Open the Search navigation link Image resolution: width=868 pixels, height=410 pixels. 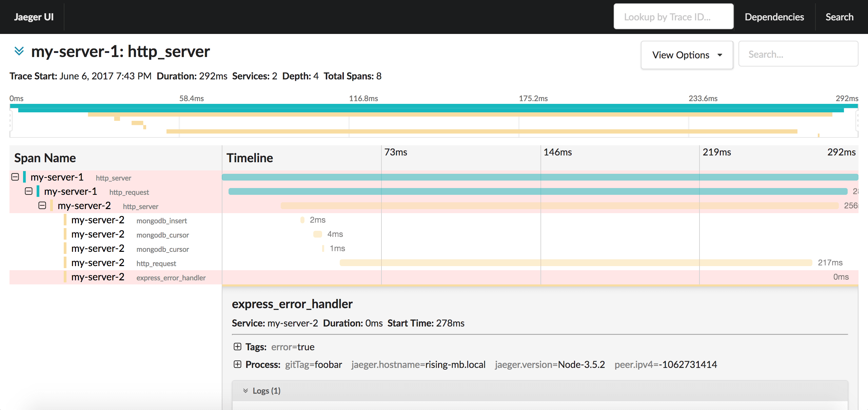840,17
